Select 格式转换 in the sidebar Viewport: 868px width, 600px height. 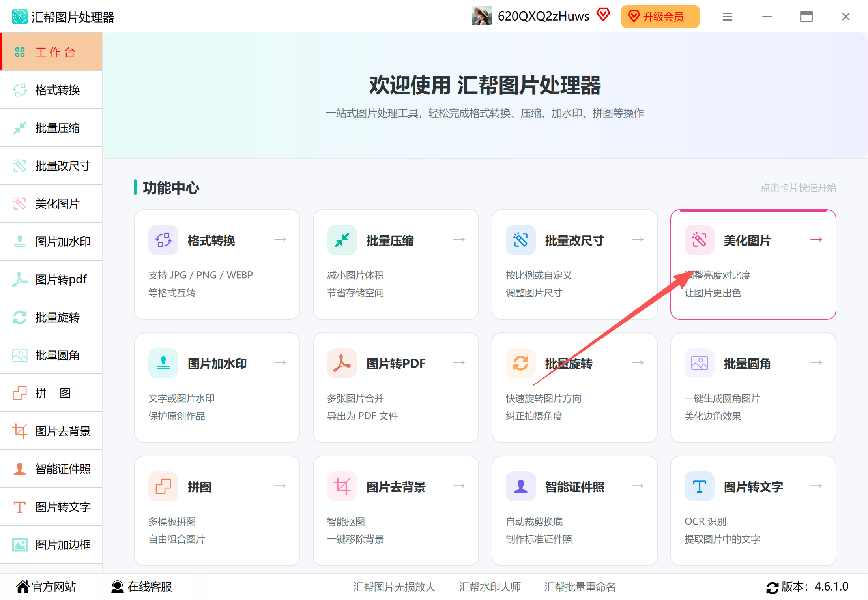[x=51, y=90]
